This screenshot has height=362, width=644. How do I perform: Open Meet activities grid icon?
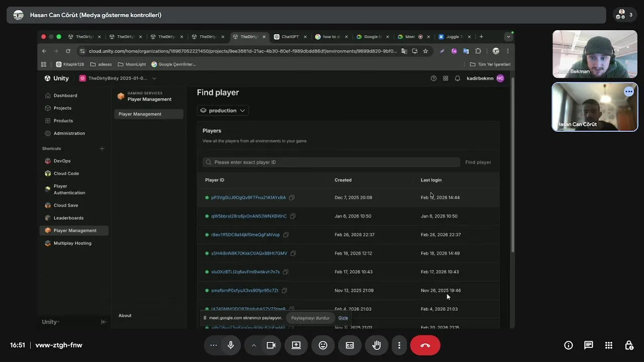pos(609,345)
